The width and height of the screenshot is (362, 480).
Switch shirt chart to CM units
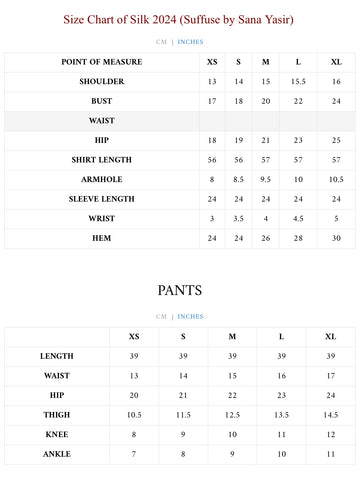(x=161, y=42)
